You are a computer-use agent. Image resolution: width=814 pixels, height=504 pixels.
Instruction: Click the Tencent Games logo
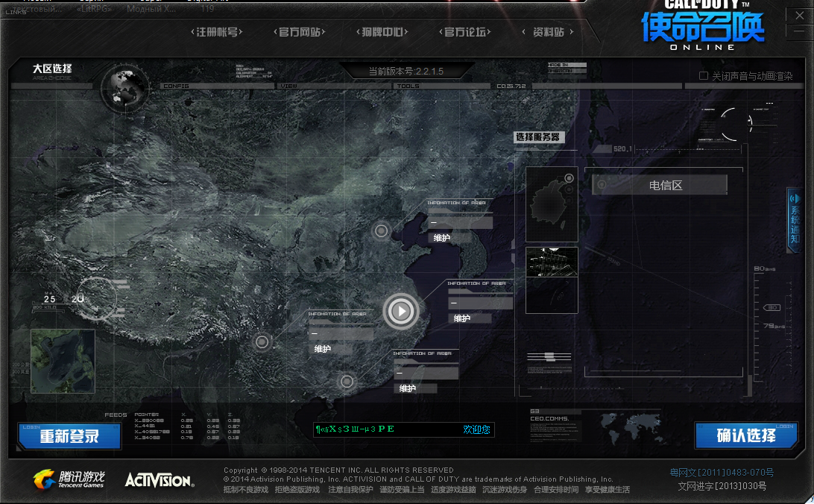click(x=69, y=479)
